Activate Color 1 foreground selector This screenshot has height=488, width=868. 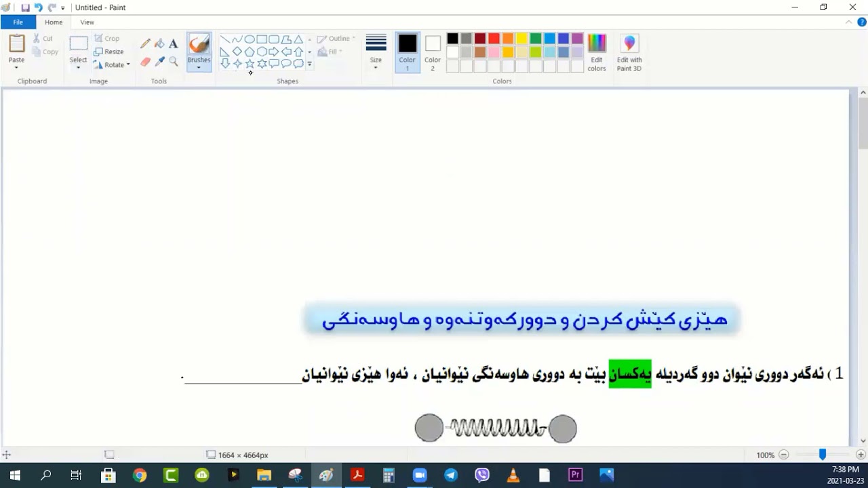(x=408, y=53)
